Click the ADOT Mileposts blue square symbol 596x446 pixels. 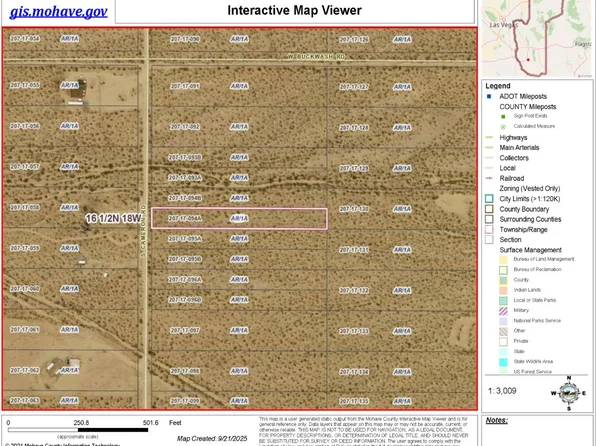pyautogui.click(x=489, y=97)
